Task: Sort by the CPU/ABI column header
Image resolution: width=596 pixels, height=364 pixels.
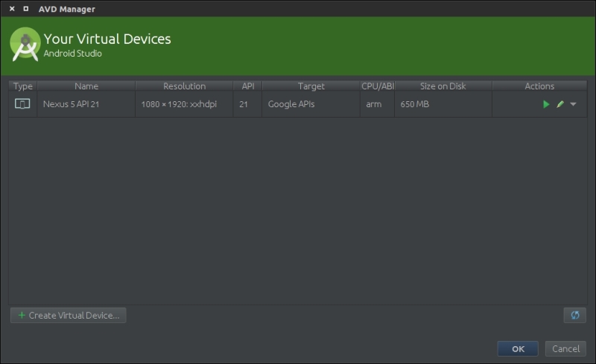Action: (x=378, y=86)
